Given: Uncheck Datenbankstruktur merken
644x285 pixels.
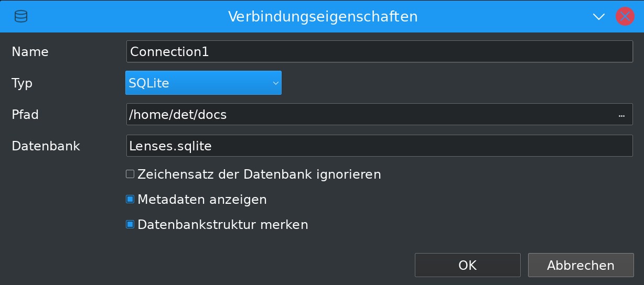Looking at the screenshot, I should tap(130, 225).
